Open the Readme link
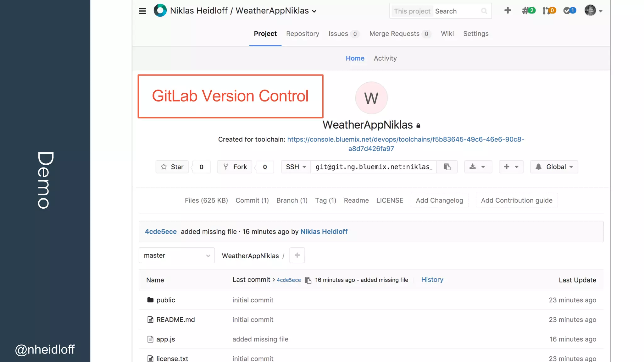The image size is (644, 362). click(x=356, y=200)
